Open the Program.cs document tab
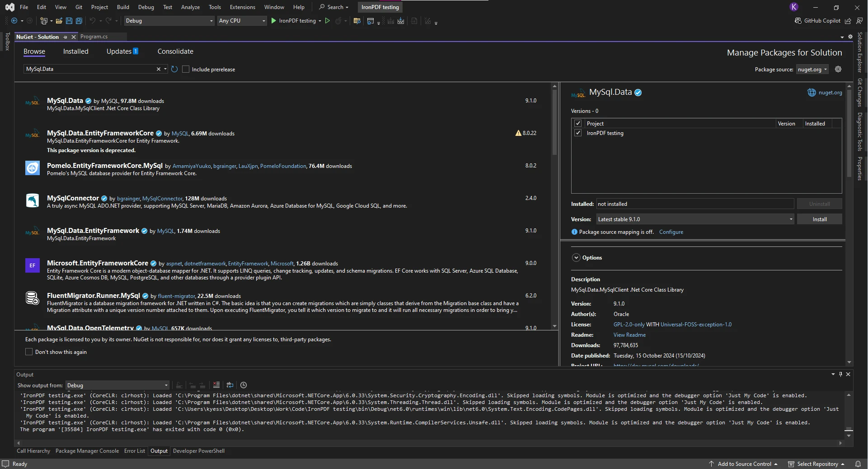 point(94,37)
